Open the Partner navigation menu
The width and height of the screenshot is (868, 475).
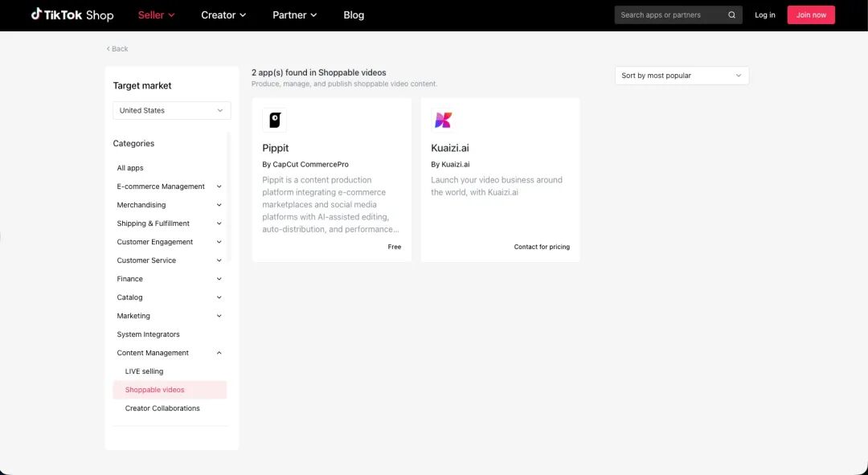tap(294, 15)
